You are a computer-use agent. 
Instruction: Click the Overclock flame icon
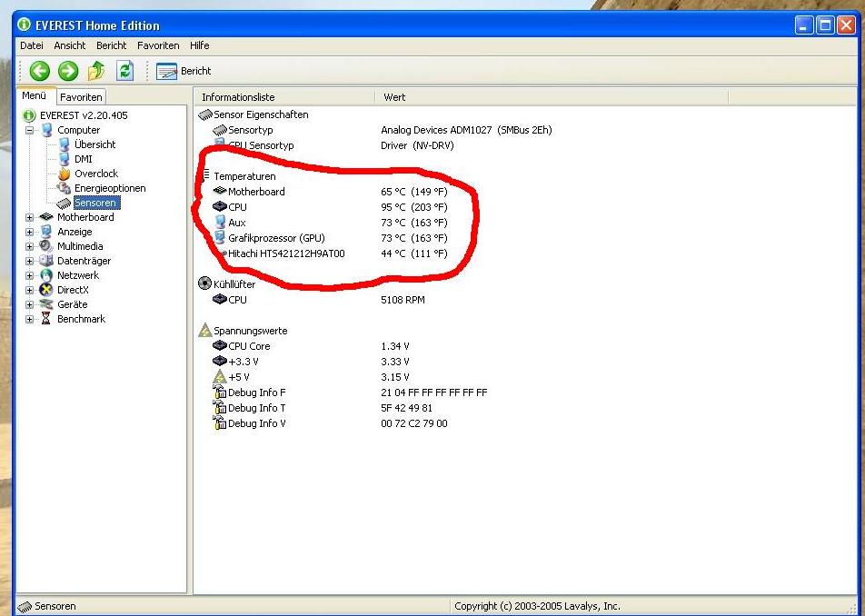[x=65, y=174]
